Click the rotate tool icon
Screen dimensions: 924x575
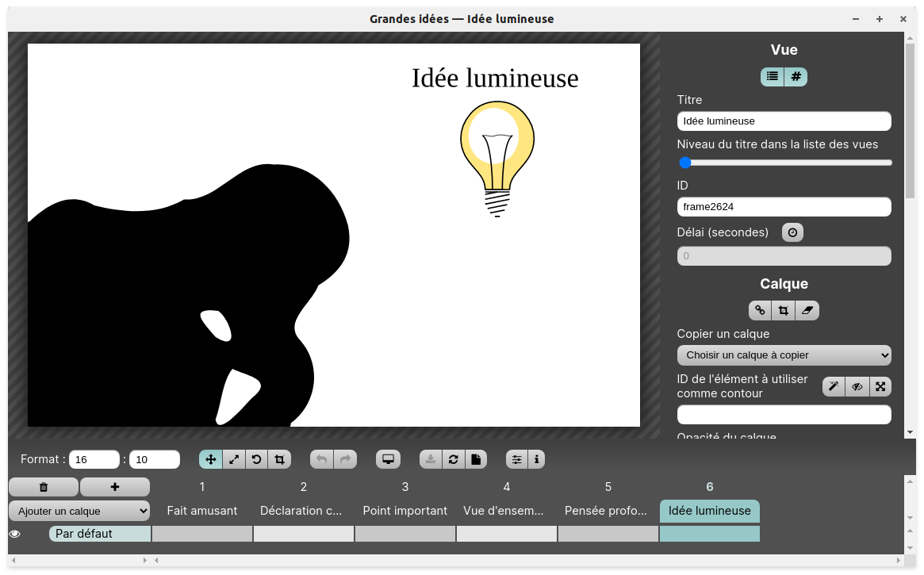point(256,459)
